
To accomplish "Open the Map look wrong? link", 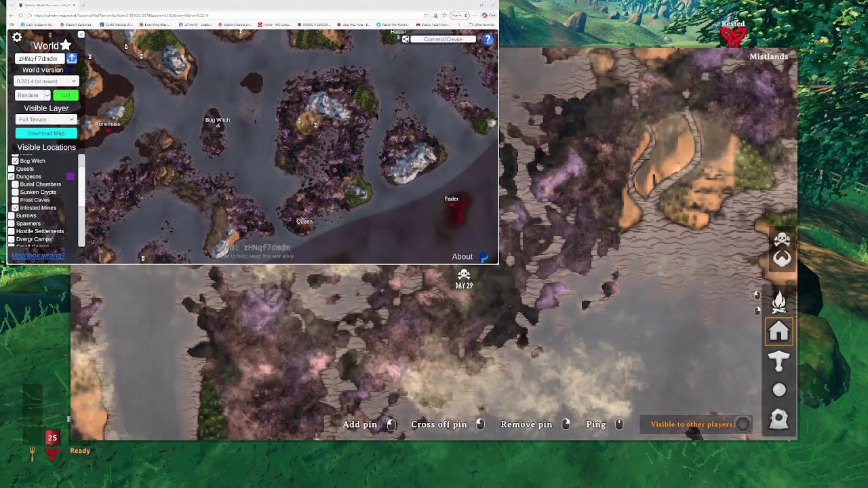I will [38, 256].
